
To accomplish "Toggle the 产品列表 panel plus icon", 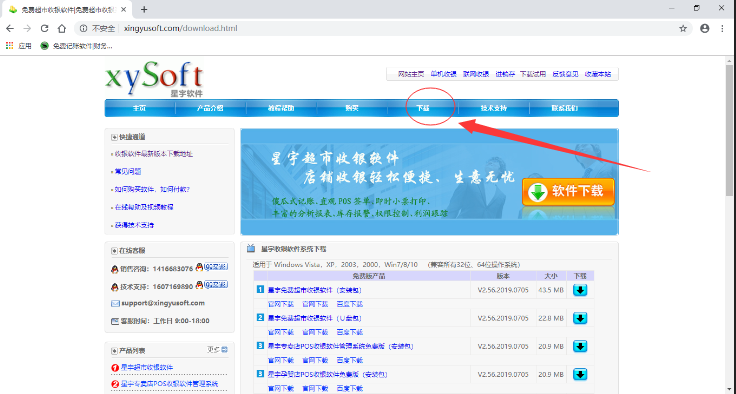I will click(114, 351).
